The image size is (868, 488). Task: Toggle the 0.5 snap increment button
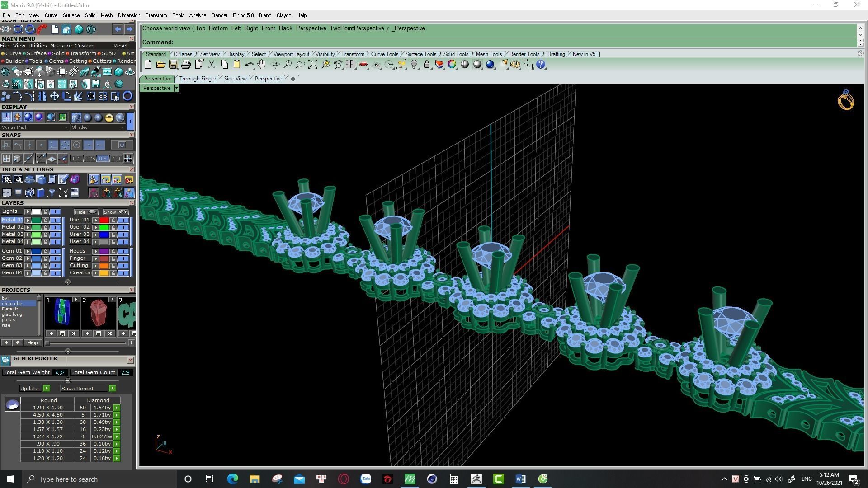click(x=103, y=159)
